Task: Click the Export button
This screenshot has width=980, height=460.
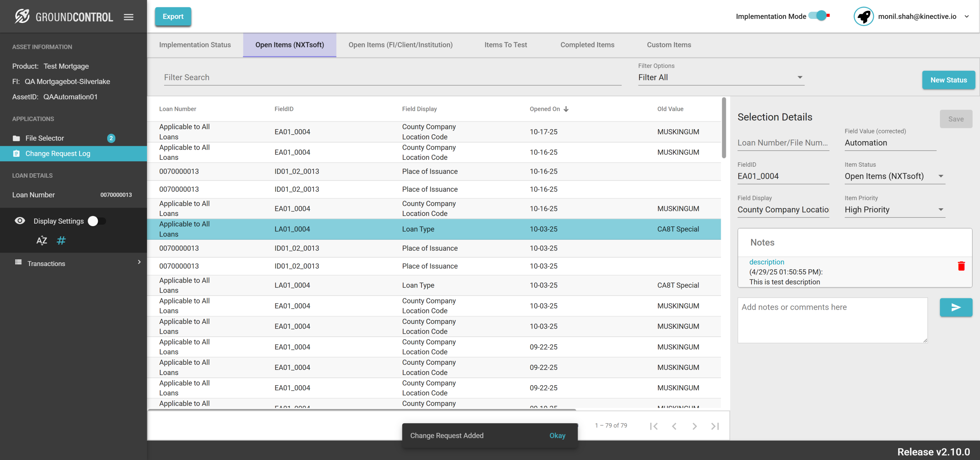Action: coord(173,16)
